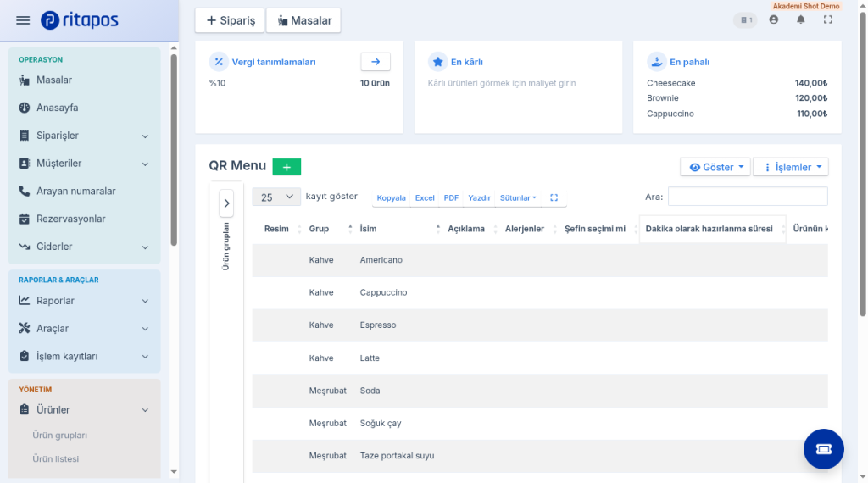This screenshot has height=483, width=868.
Task: Click the arrow button in tax card
Action: 376,61
